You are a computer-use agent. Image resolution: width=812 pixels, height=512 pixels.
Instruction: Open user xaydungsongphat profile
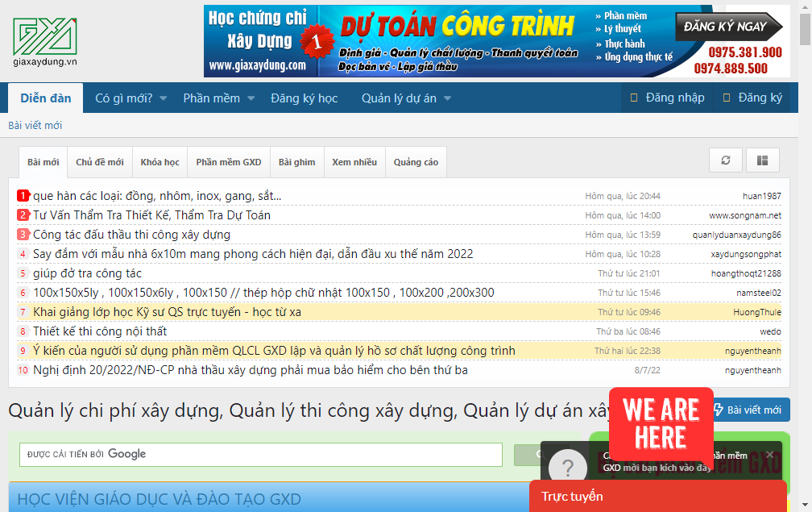click(x=746, y=255)
